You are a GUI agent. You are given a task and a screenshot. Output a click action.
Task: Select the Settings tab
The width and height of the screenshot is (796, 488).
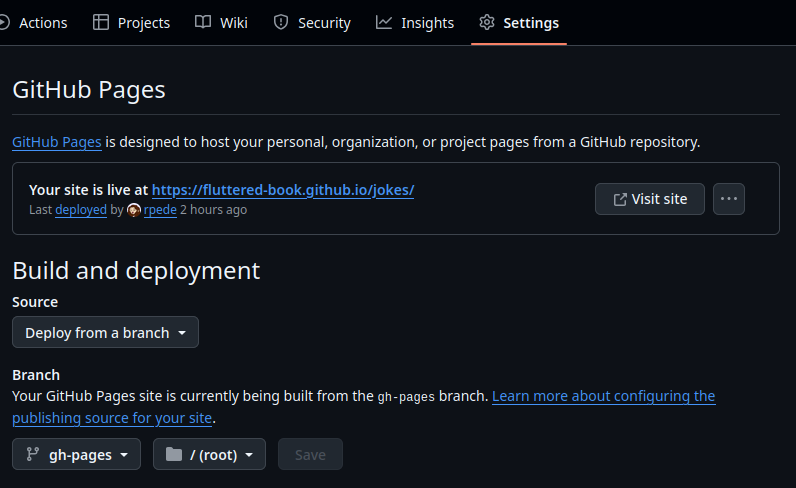pos(519,23)
